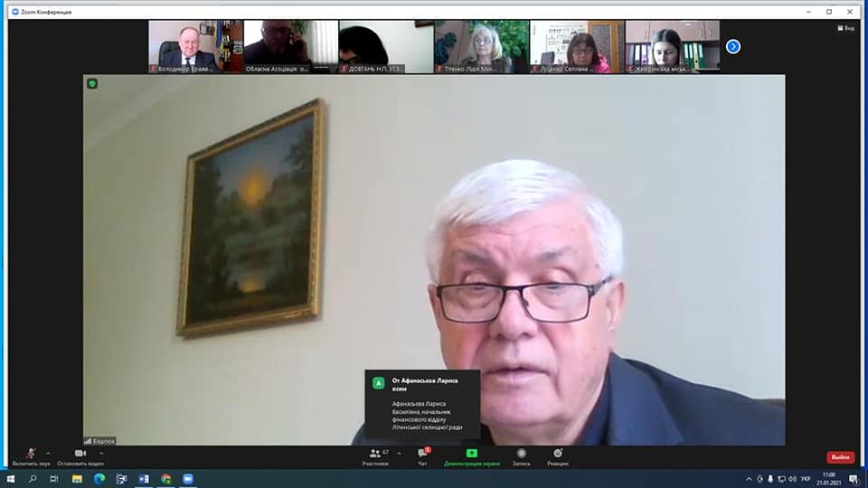Start recording with Запись button
This screenshot has height=488, width=868.
(x=521, y=456)
